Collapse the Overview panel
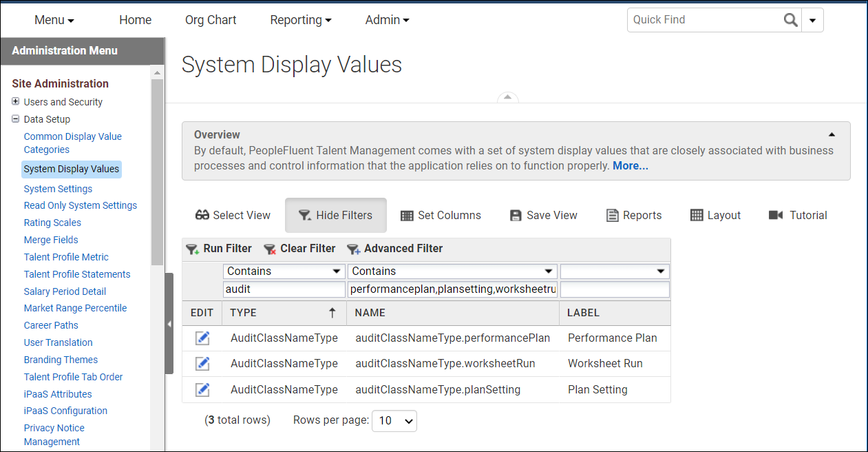 [x=832, y=135]
